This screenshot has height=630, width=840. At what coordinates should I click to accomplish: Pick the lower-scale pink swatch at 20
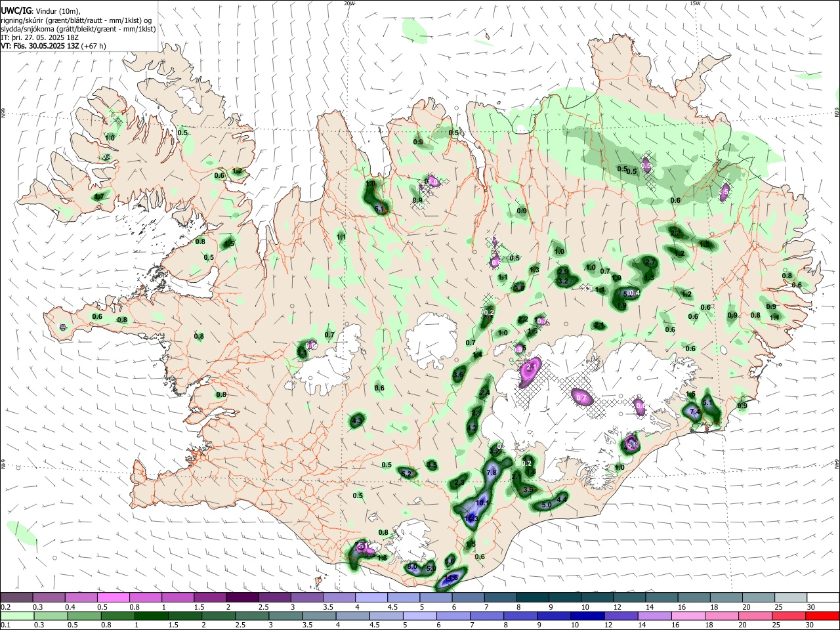click(756, 616)
